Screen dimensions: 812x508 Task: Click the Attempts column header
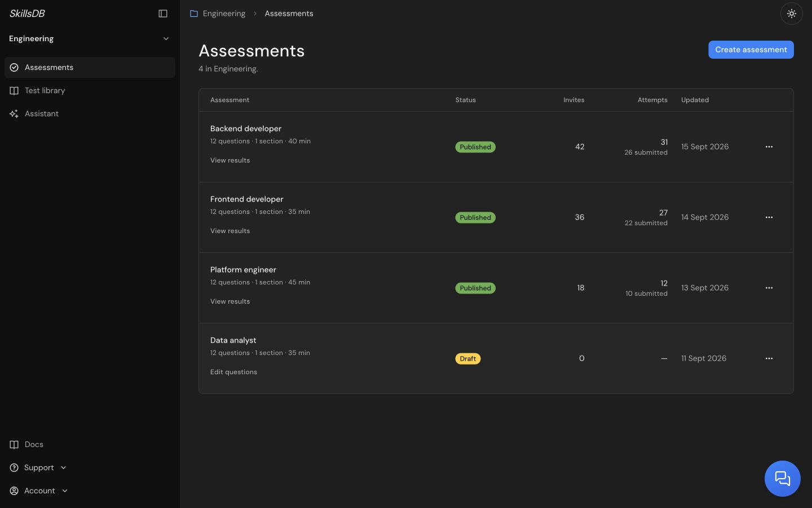[x=652, y=100]
